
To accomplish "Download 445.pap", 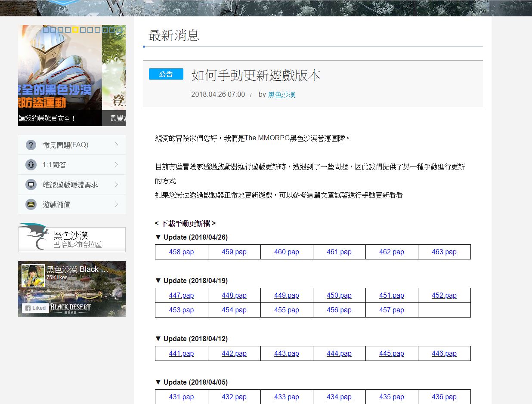I will (392, 354).
